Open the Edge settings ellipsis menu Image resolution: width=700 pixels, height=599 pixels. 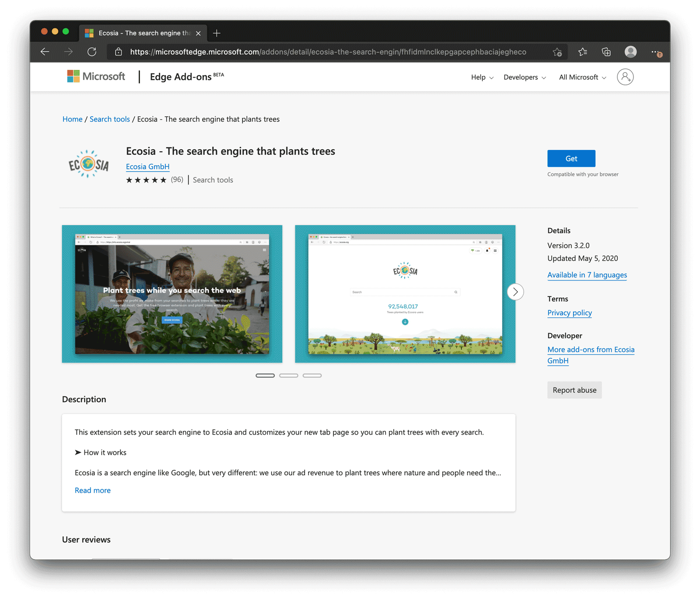(656, 52)
